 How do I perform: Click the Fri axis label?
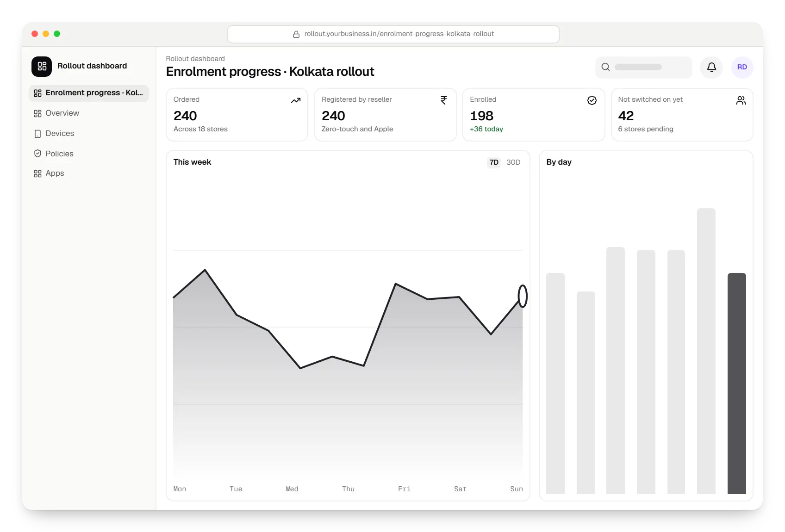[x=404, y=489]
